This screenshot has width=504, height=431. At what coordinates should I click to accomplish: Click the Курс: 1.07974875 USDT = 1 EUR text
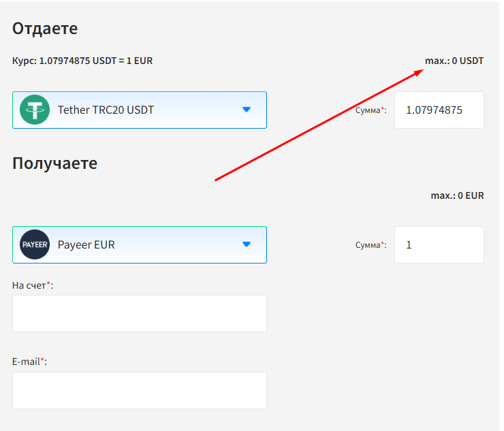[x=82, y=61]
